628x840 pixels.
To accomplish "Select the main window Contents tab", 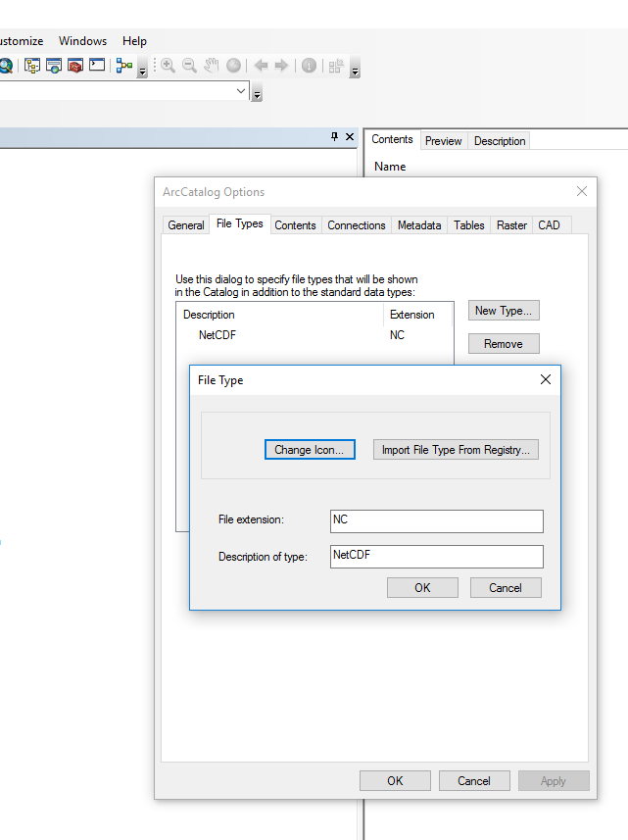I will tap(392, 139).
